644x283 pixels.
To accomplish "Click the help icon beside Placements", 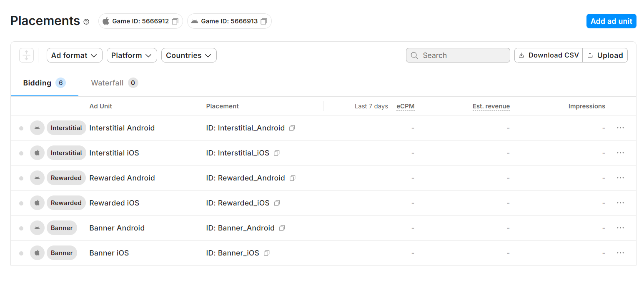I will pyautogui.click(x=86, y=22).
